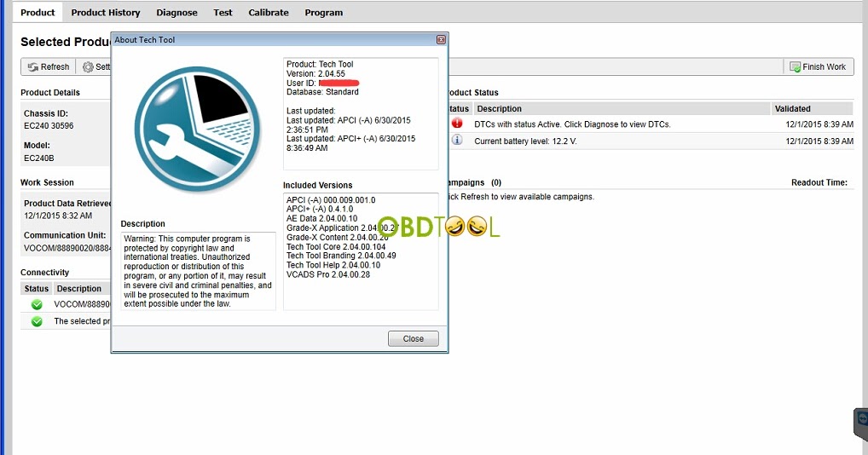Select 'AE Data 2.04.00.10' entry
The height and width of the screenshot is (455, 868).
[321, 218]
